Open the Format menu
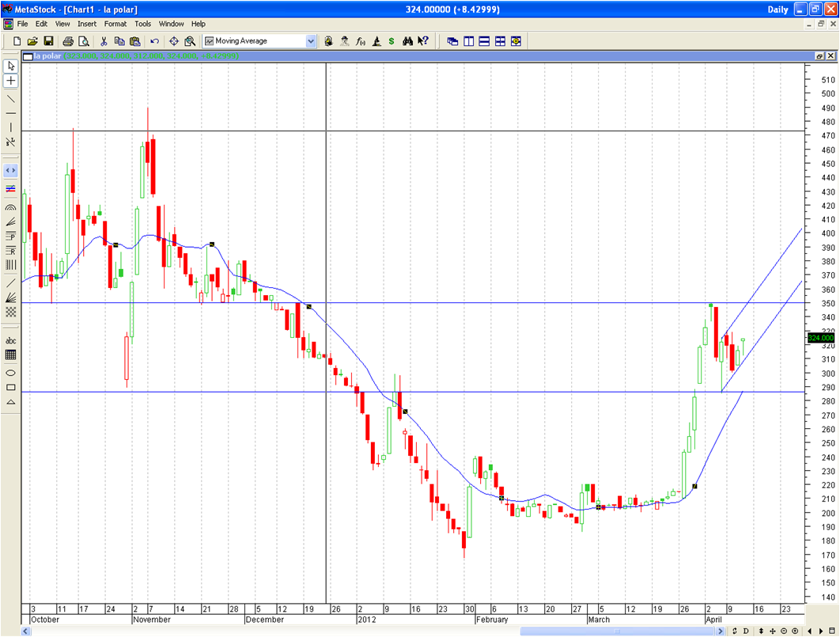This screenshot has width=840, height=637. pyautogui.click(x=115, y=24)
